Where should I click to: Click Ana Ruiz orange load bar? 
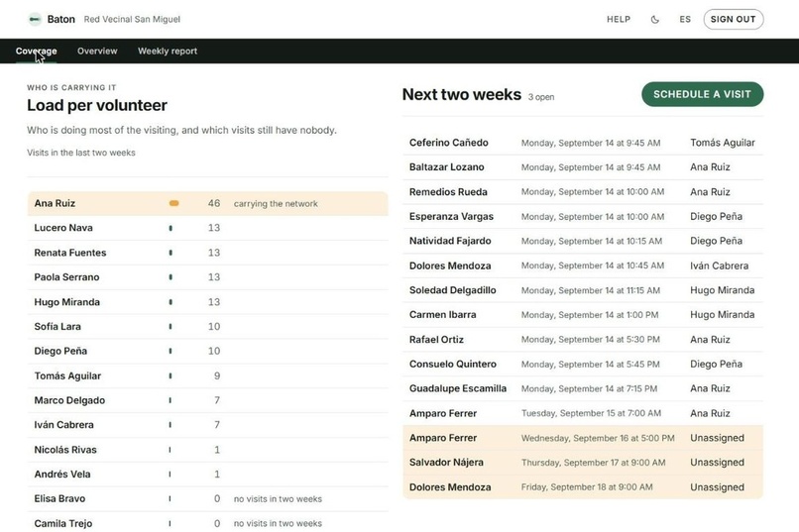pyautogui.click(x=173, y=203)
